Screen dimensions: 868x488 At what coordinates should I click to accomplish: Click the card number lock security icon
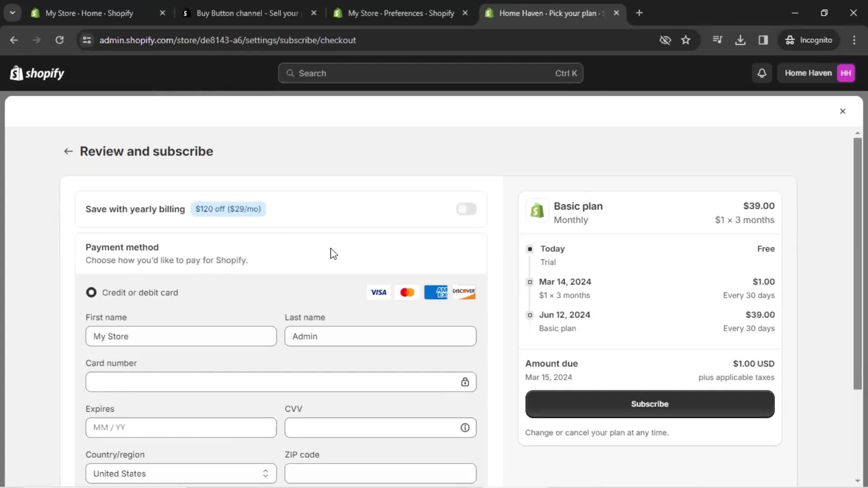[465, 382]
